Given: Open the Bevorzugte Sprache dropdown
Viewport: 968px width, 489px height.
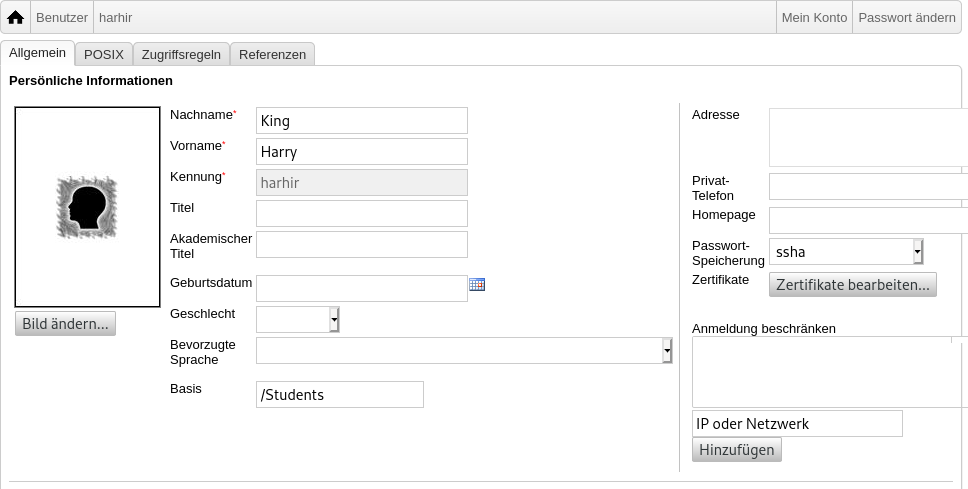Looking at the screenshot, I should click(464, 350).
